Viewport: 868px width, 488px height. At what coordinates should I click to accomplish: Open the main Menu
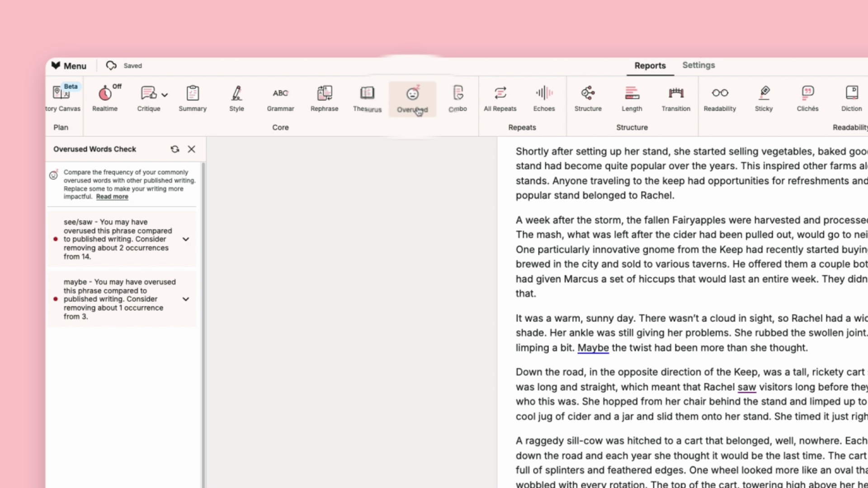point(69,66)
